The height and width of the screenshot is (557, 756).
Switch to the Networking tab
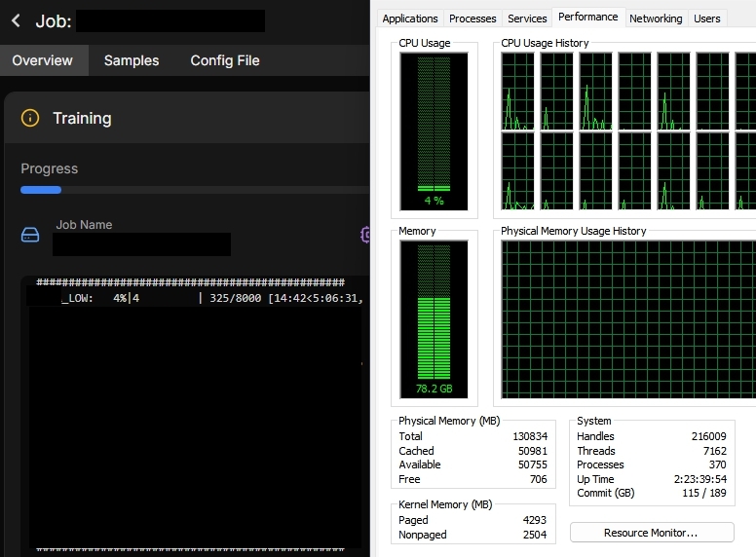(656, 19)
